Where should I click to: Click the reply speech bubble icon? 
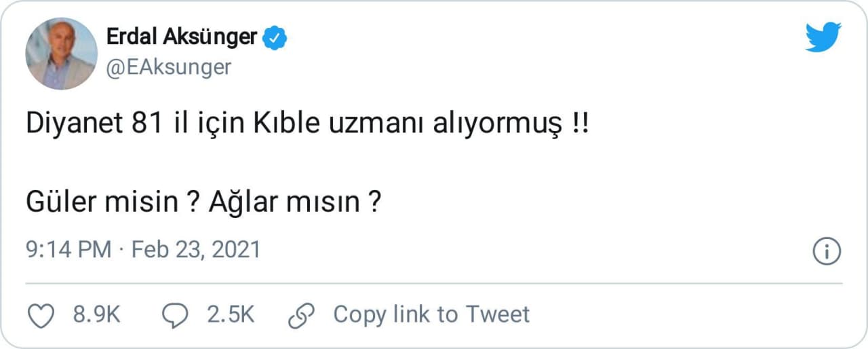176,314
